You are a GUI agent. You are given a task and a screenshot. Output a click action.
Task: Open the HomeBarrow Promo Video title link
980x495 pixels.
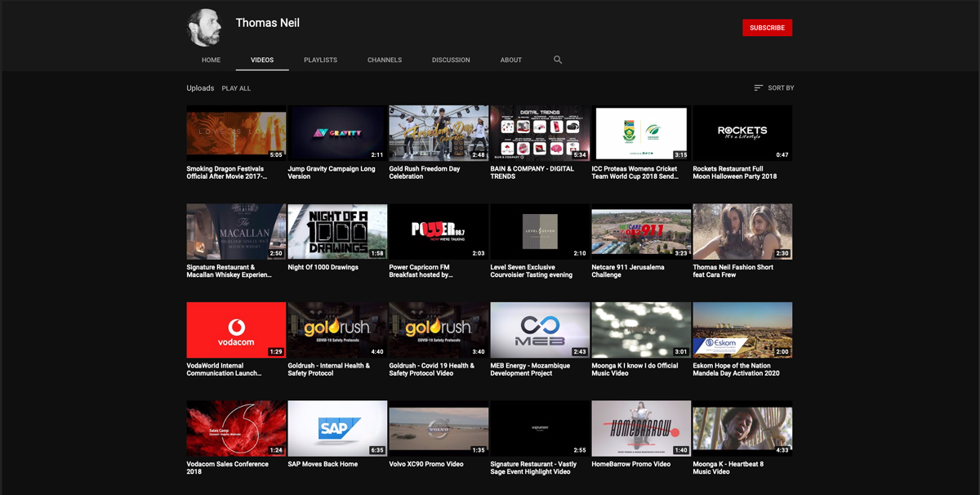[630, 464]
